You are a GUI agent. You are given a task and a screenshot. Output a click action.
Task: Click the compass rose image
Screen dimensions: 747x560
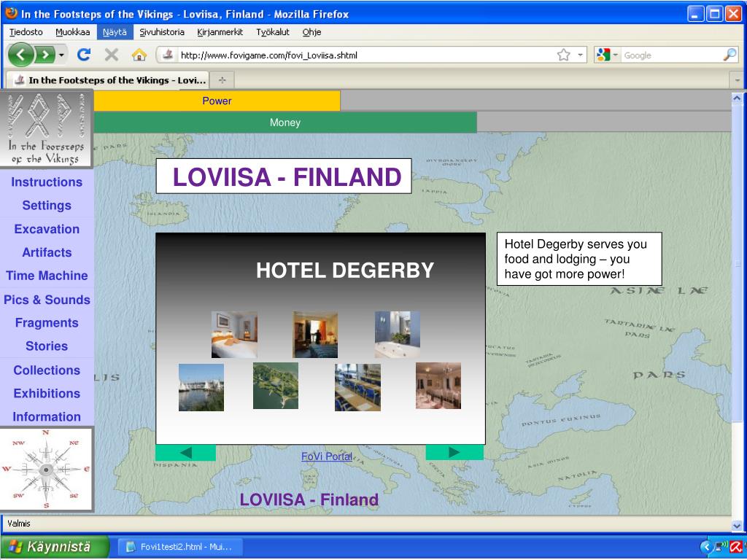coord(46,469)
